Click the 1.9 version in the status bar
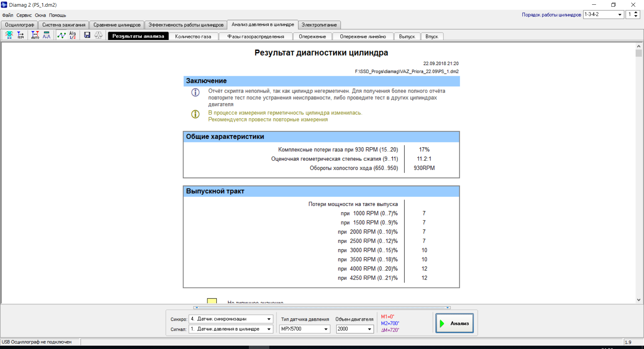Screen dimensions: 644x349 click(x=628, y=342)
